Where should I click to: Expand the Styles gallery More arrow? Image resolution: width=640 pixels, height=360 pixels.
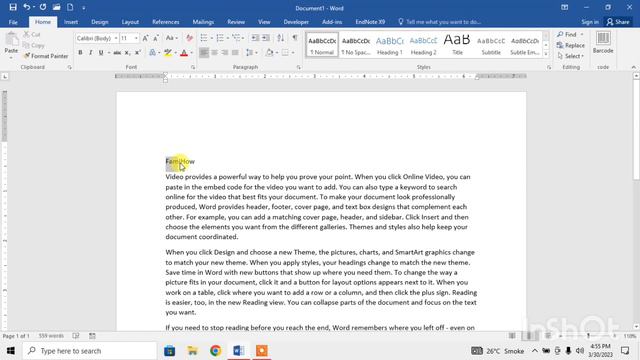546,53
